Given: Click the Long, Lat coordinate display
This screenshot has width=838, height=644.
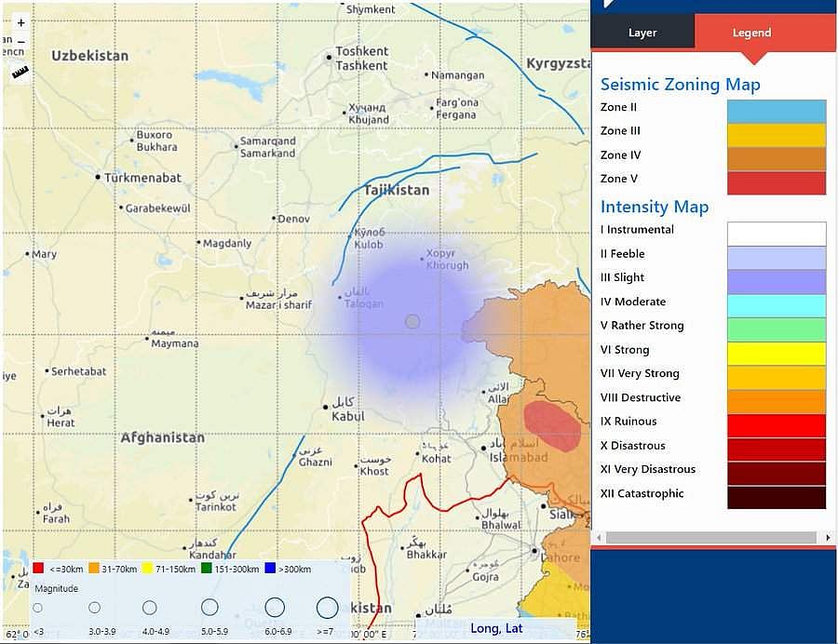Looking at the screenshot, I should pos(496,628).
